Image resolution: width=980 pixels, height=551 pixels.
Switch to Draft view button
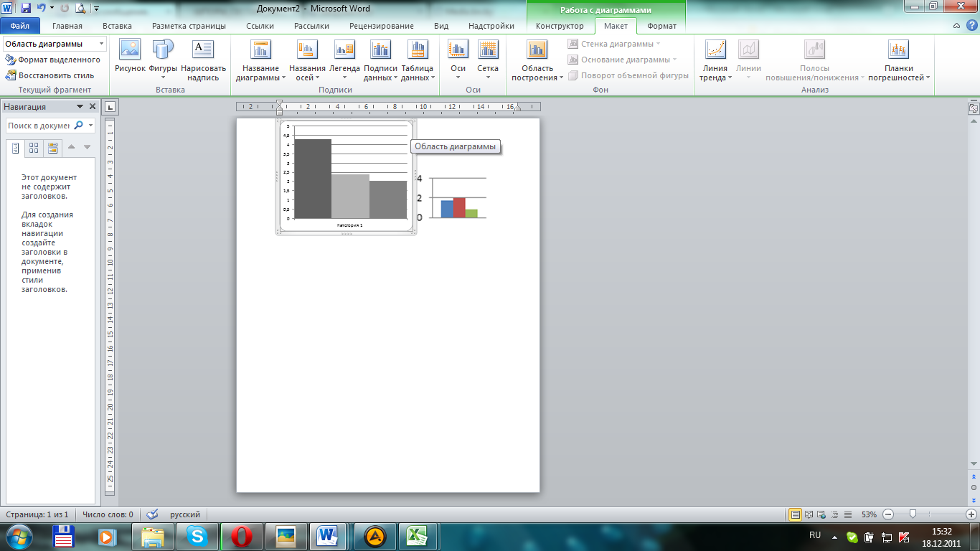(849, 514)
